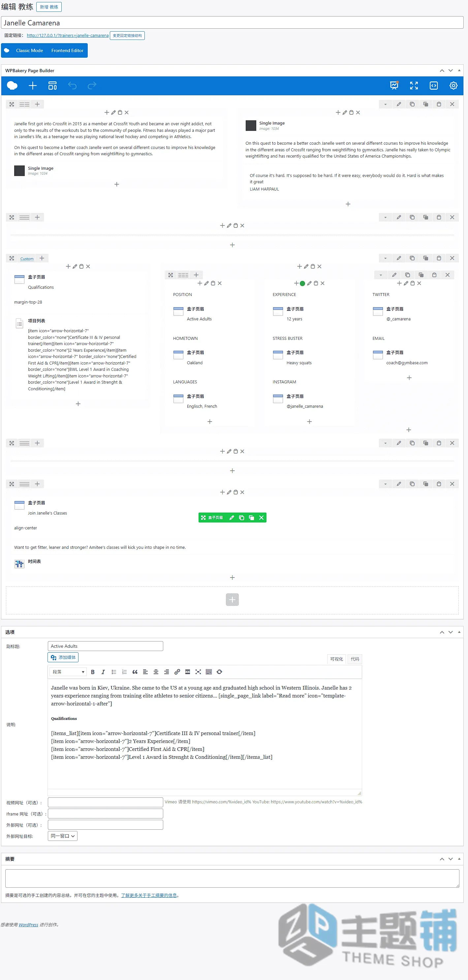Open the 了解更多关于手工摘要的信息 link
Viewport: 468px width, 980px height.
coord(149,895)
